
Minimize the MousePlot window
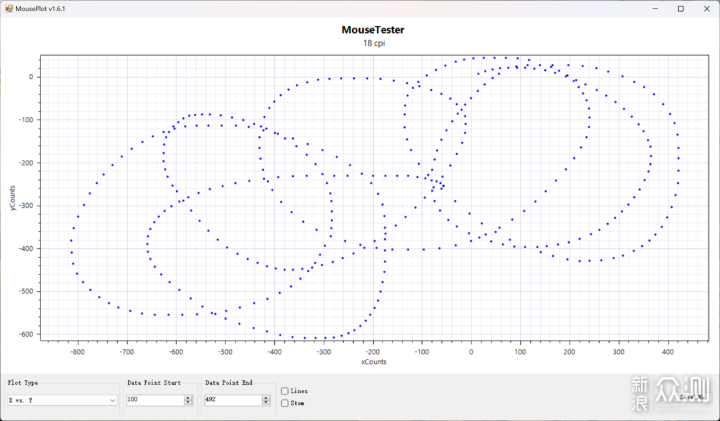pyautogui.click(x=655, y=9)
